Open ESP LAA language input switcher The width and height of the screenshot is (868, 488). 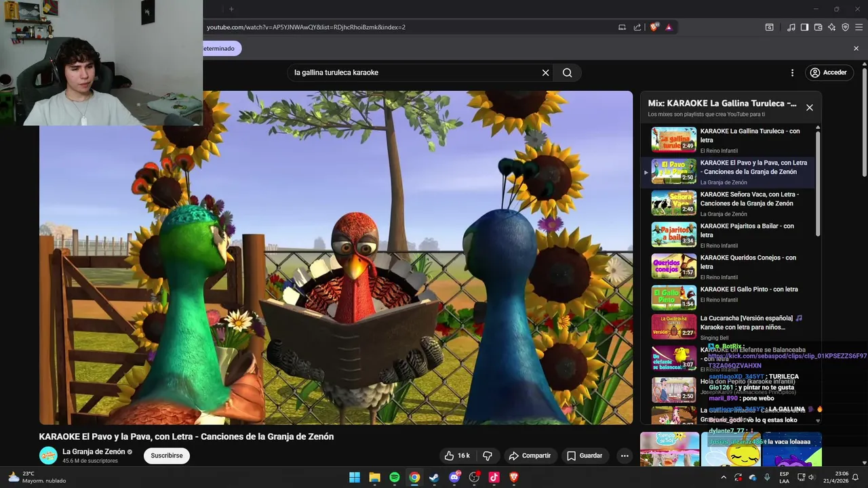pos(784,477)
